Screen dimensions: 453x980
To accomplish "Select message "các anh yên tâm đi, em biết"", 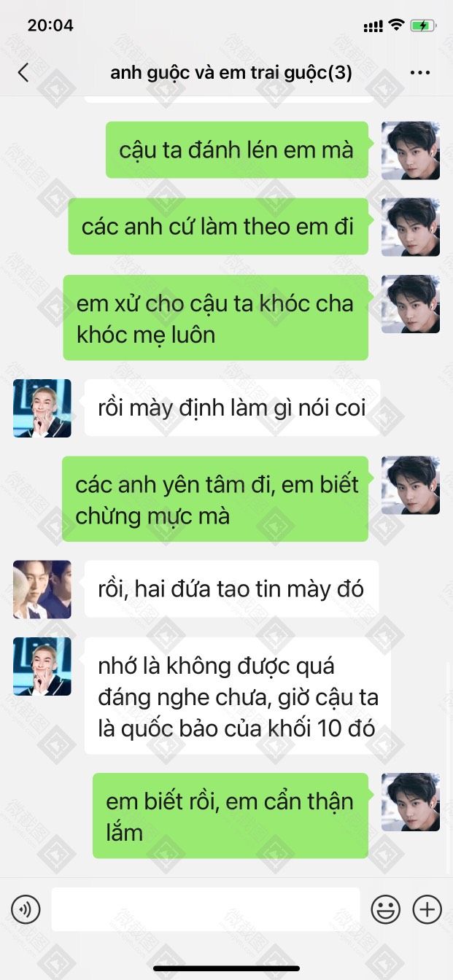I will pos(215,499).
